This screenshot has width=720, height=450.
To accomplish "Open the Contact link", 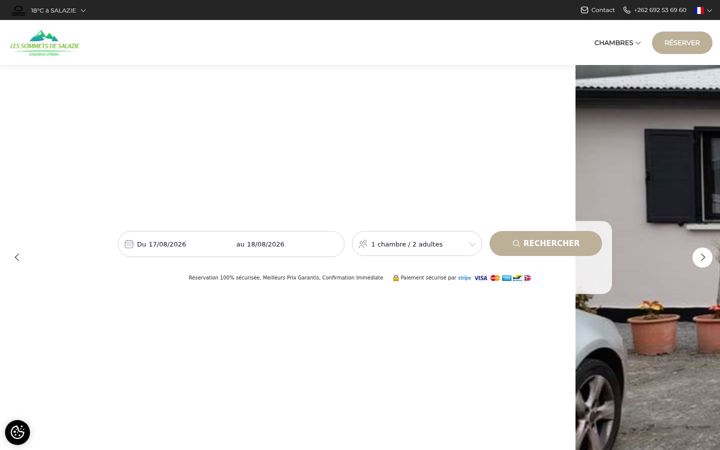I will point(602,10).
